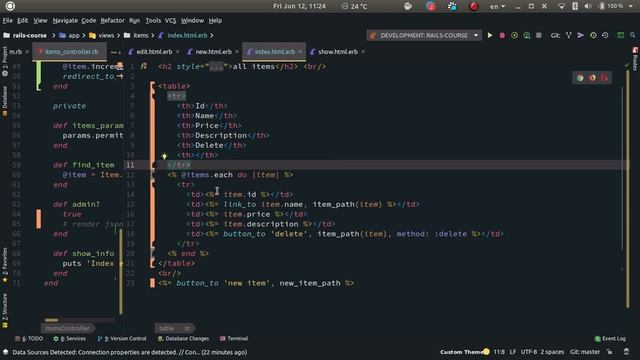The width and height of the screenshot is (640, 360).
Task: Click views folder breadcrumb
Action: tap(102, 36)
